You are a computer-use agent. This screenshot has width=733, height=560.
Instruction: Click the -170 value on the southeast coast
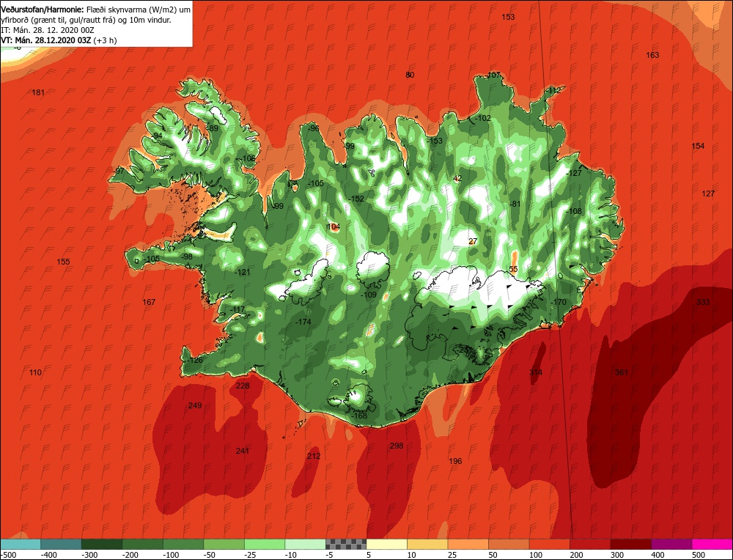pos(559,303)
